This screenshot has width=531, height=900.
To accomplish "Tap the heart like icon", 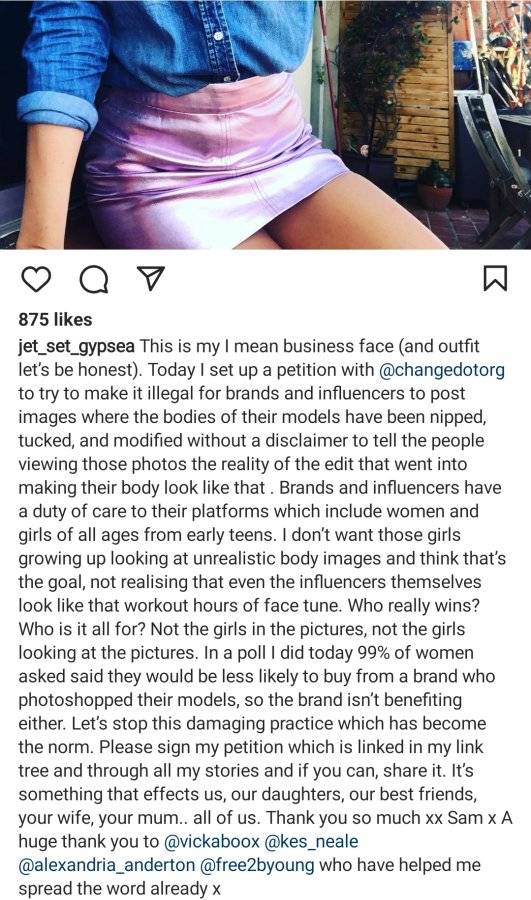I will (37, 279).
